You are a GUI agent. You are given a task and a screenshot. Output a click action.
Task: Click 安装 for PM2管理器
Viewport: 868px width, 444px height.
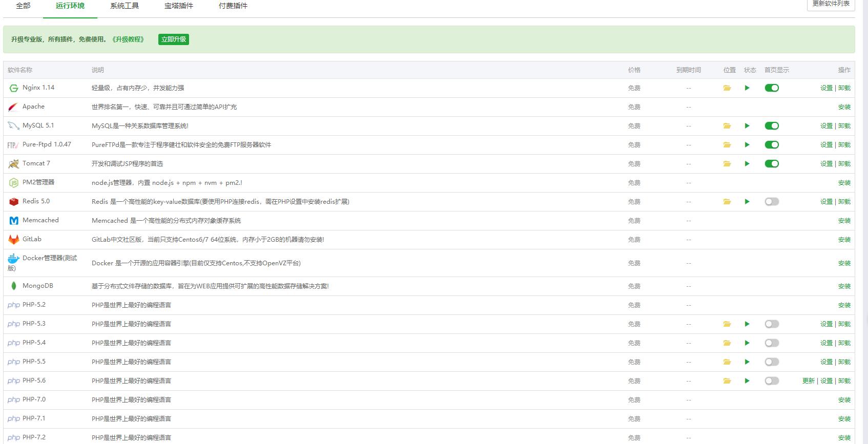[844, 183]
